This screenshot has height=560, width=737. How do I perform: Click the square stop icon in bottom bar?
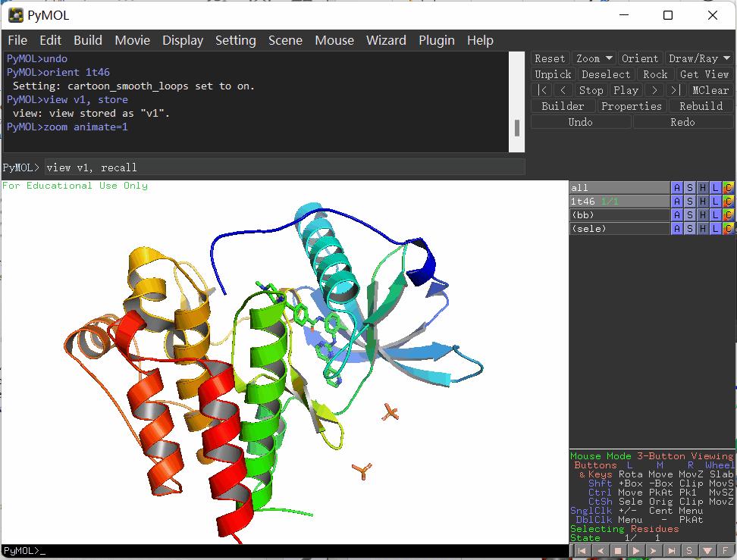click(x=618, y=551)
